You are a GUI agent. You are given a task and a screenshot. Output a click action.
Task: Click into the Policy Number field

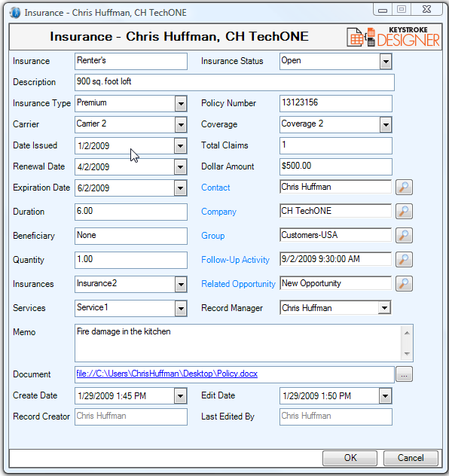336,103
